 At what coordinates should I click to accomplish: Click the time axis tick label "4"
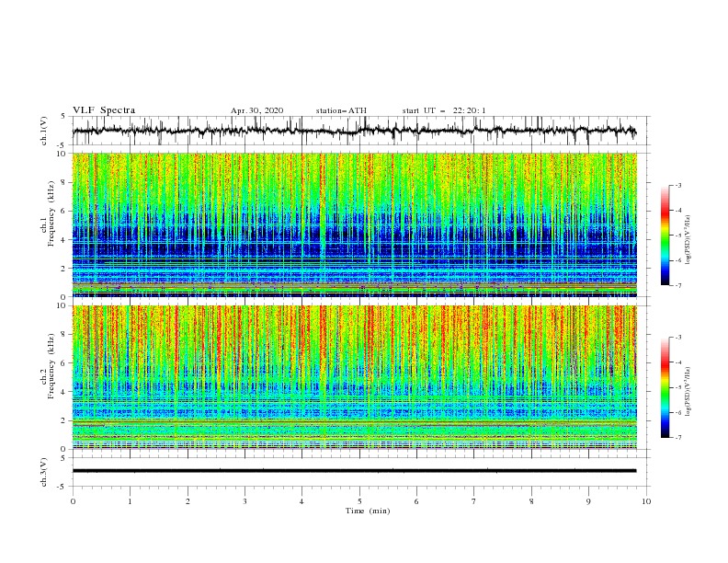tap(301, 501)
